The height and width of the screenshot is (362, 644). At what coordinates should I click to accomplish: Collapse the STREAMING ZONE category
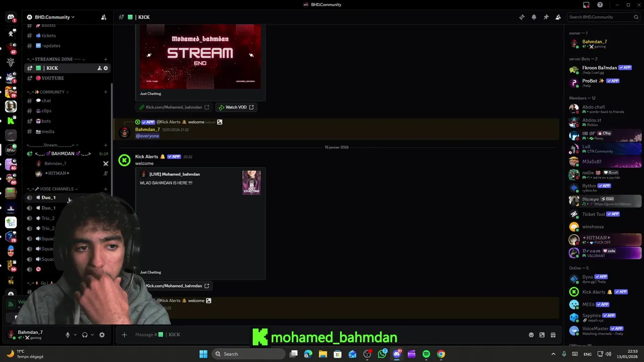click(56, 59)
